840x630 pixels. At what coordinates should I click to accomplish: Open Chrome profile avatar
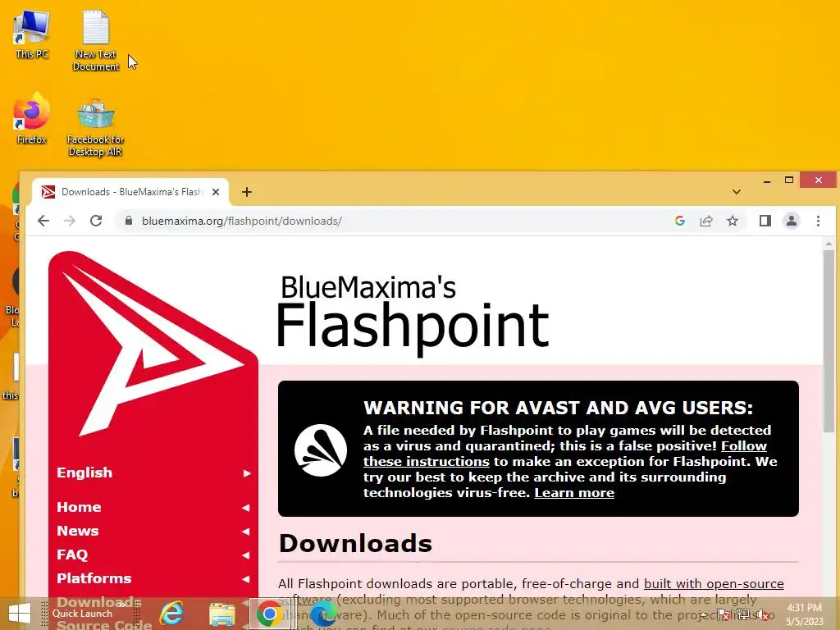(792, 221)
